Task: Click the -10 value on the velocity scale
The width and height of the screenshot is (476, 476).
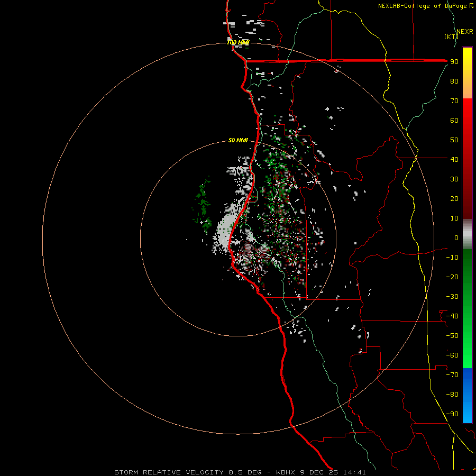Action: point(452,258)
